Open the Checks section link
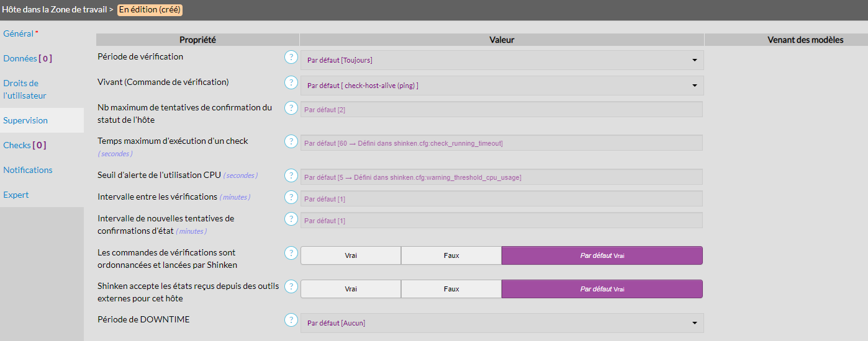Viewport: 868px width, 341px height. (x=24, y=145)
